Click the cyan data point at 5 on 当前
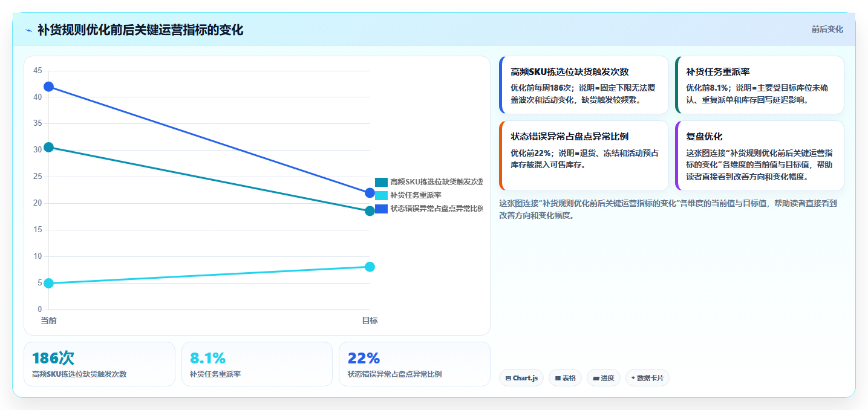 coord(49,283)
